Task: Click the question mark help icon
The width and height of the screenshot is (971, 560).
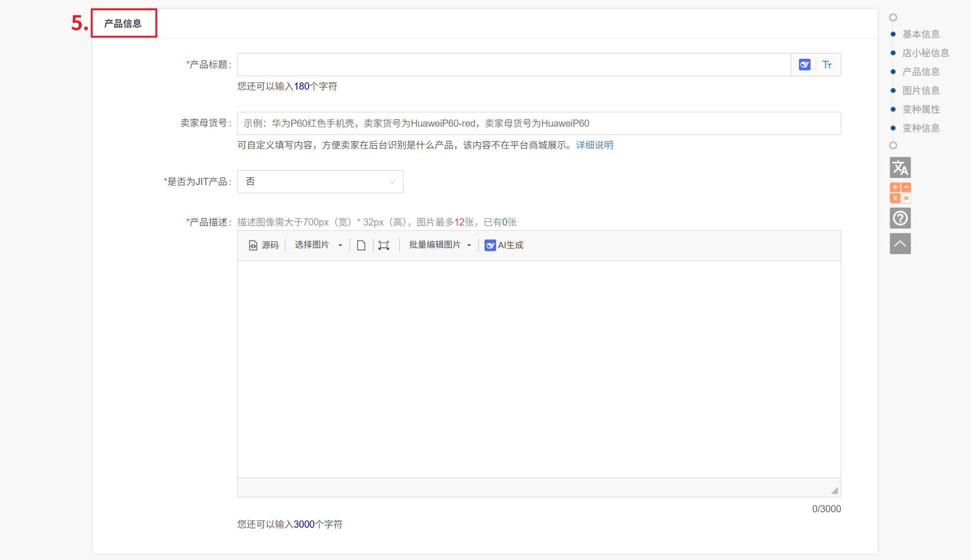Action: pyautogui.click(x=900, y=218)
